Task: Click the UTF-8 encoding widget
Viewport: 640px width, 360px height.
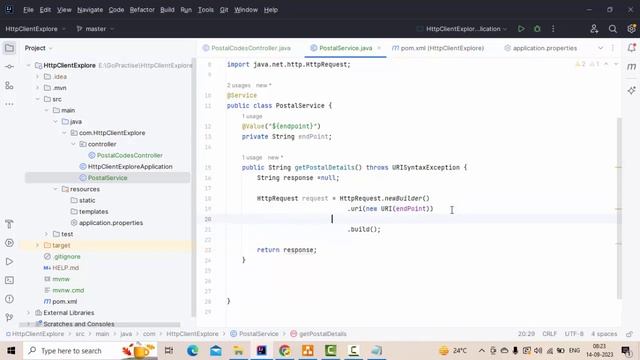Action: click(x=574, y=334)
